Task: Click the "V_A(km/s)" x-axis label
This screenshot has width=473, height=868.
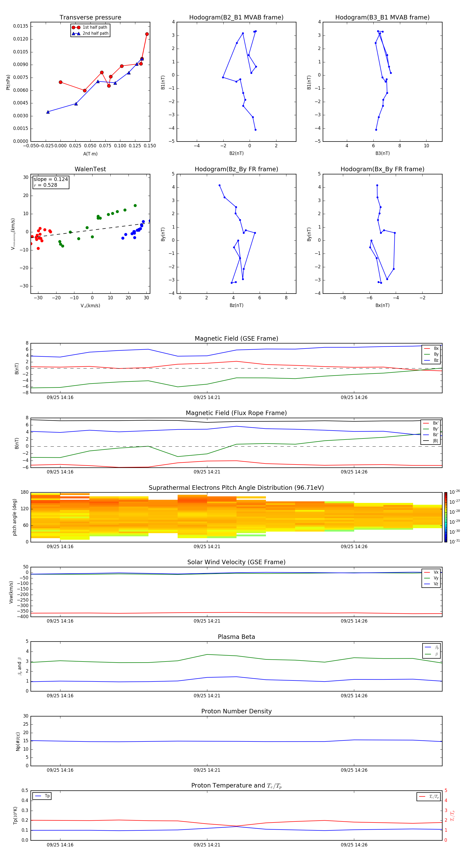Action: (x=90, y=306)
